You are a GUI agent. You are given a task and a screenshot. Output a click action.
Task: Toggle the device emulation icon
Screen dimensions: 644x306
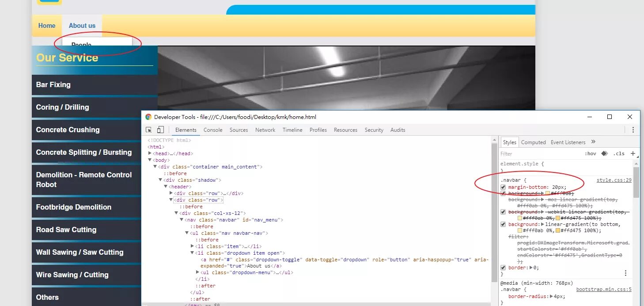pyautogui.click(x=161, y=130)
